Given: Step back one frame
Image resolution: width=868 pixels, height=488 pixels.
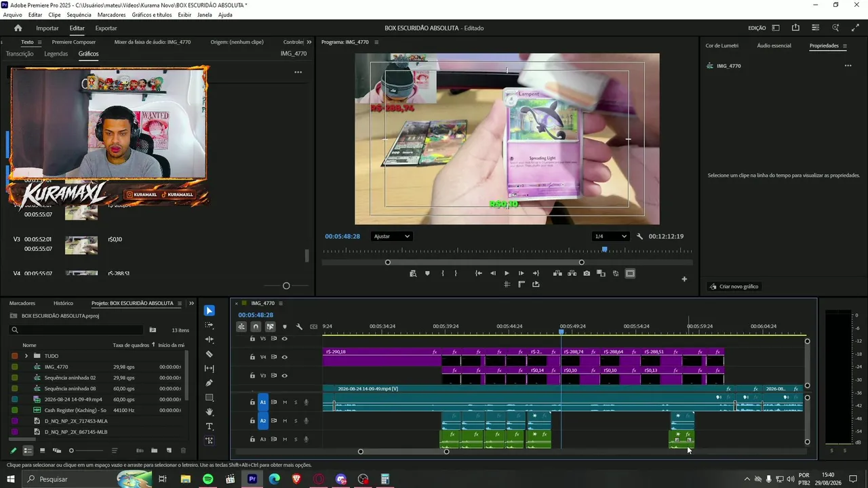Looking at the screenshot, I should click(493, 274).
